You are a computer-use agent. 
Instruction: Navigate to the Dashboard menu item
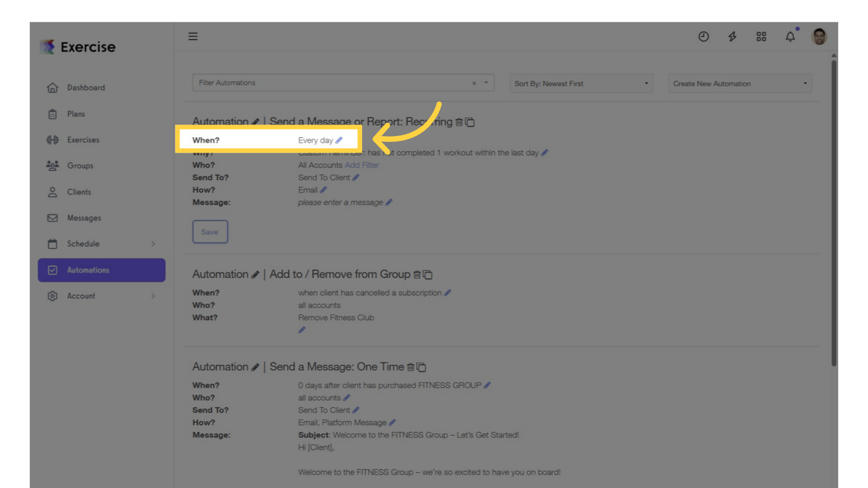tap(86, 88)
